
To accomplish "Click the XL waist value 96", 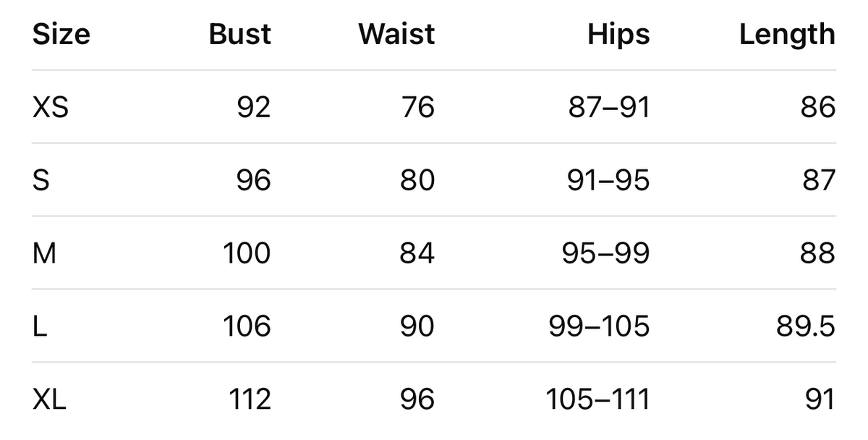I will pos(417,399).
